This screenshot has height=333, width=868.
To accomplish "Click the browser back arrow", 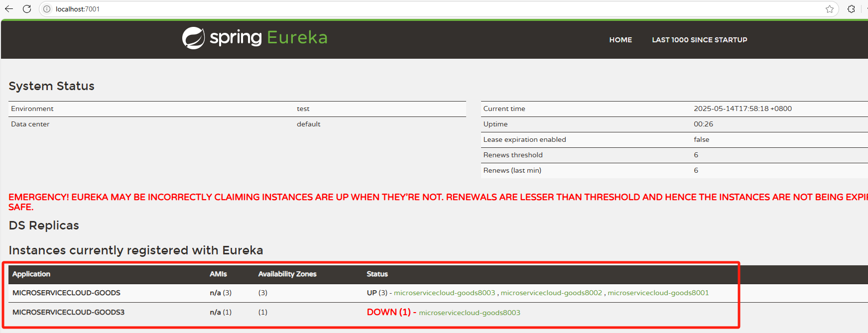I will pos(9,9).
